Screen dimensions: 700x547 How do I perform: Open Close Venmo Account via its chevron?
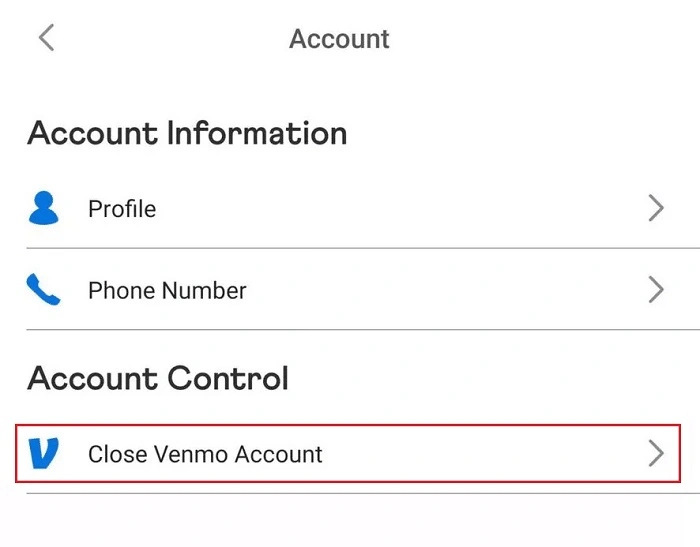coord(656,454)
